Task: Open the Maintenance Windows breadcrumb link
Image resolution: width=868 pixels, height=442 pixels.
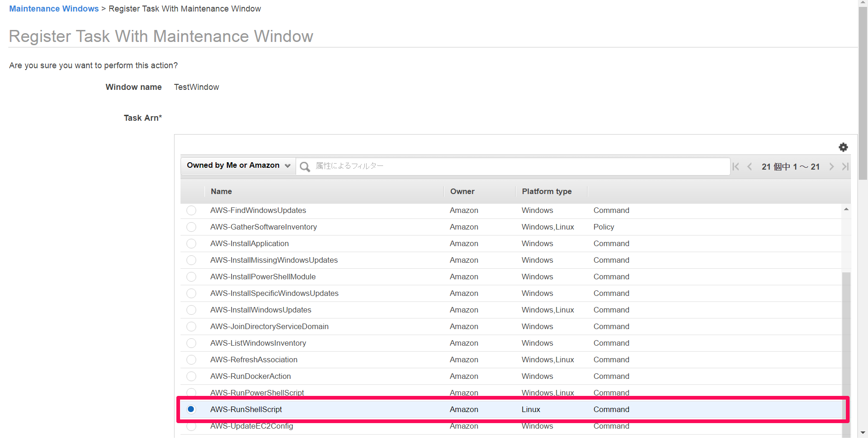Action: 53,8
